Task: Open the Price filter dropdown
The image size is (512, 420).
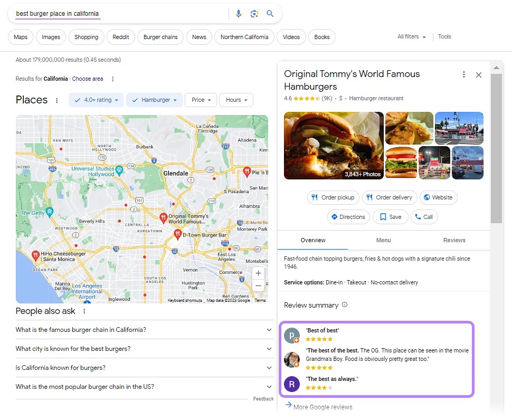Action: pos(201,100)
